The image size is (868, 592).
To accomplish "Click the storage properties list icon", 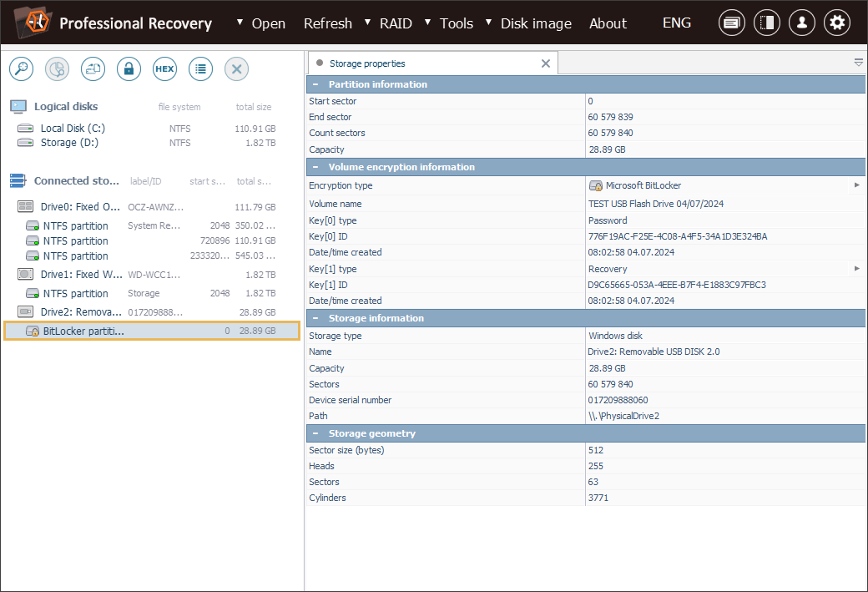I will click(x=200, y=69).
